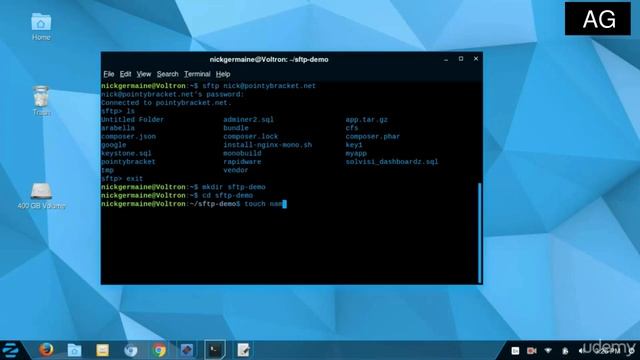Open the File menu in Terminal
This screenshot has width=640, height=360.
coord(109,74)
